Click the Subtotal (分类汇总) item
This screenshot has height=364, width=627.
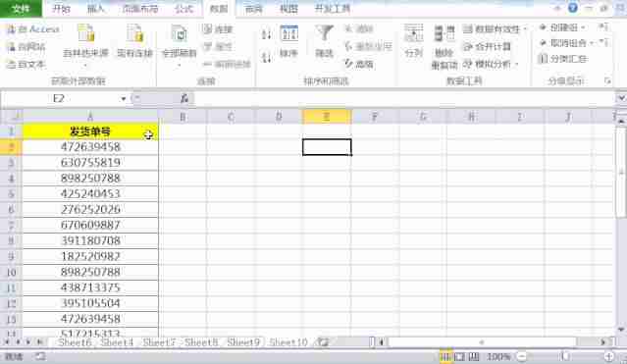coord(563,59)
